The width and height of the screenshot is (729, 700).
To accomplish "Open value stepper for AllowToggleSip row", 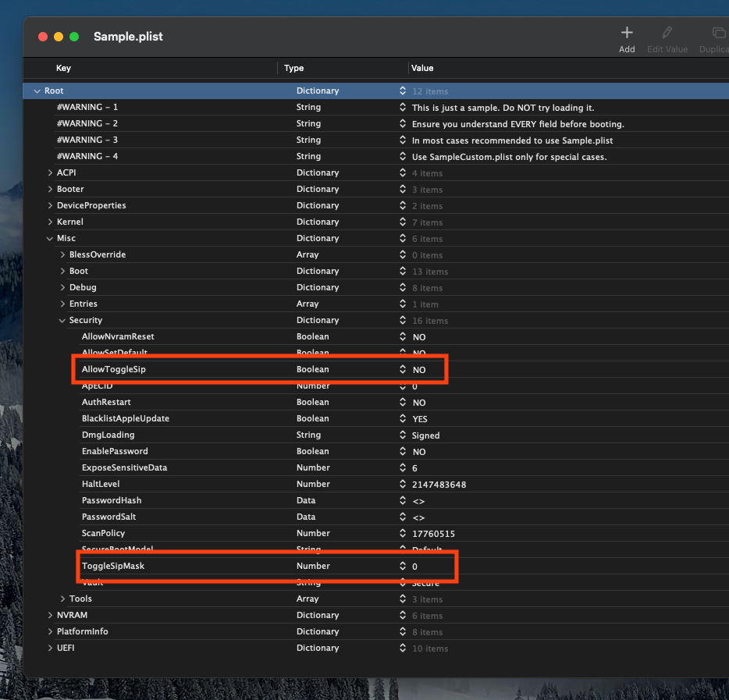I will 403,370.
